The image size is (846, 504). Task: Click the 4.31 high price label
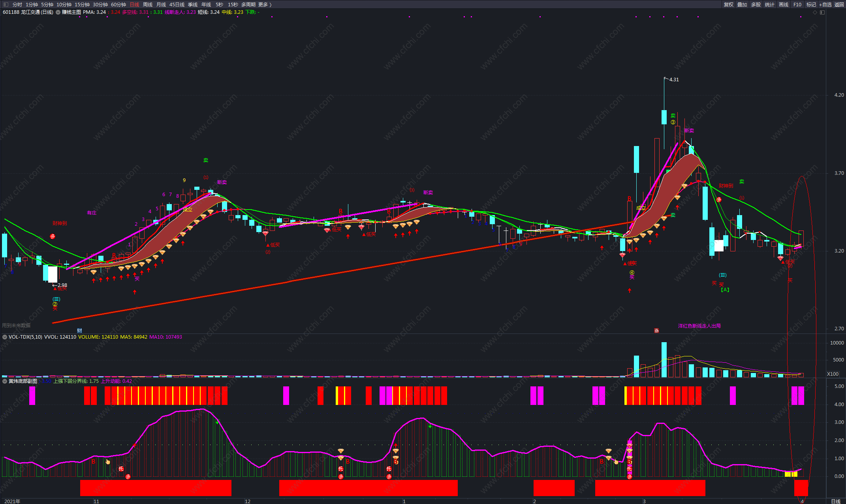(x=674, y=79)
